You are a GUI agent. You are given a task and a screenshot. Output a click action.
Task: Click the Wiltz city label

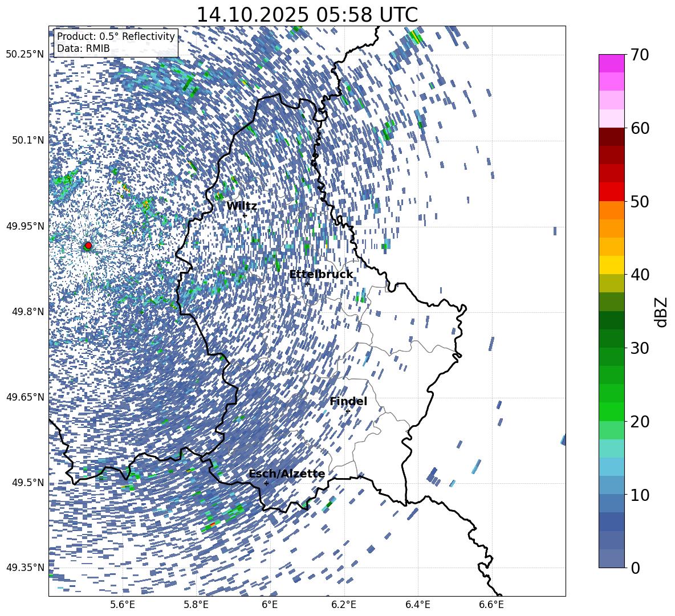(242, 206)
